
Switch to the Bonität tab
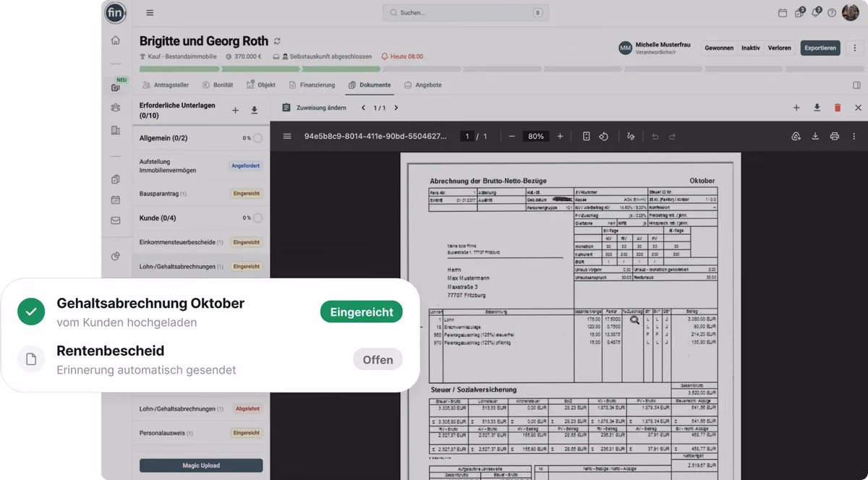point(218,85)
